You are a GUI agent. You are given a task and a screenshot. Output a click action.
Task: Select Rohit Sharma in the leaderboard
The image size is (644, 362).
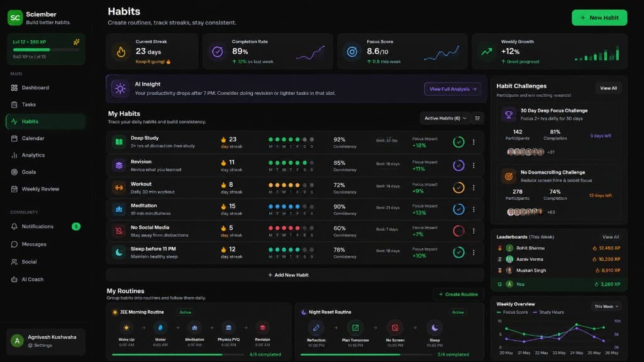coord(558,248)
